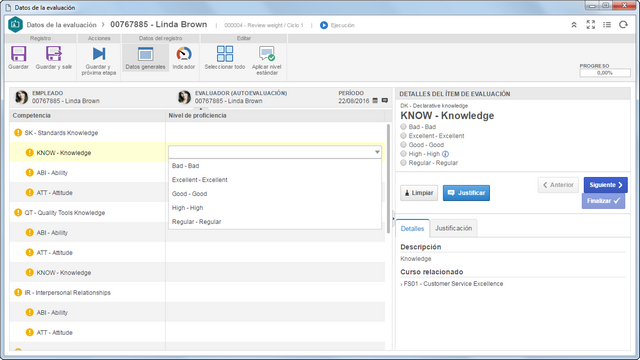This screenshot has width=640, height=360.
Task: Choose Excellent - Excellent in dropdown list
Action: 275,180
